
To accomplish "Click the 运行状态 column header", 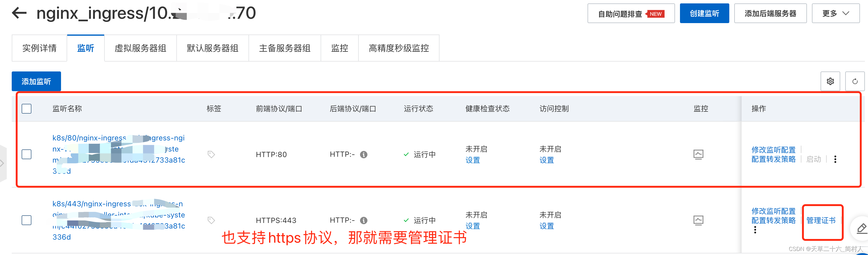I will [419, 108].
